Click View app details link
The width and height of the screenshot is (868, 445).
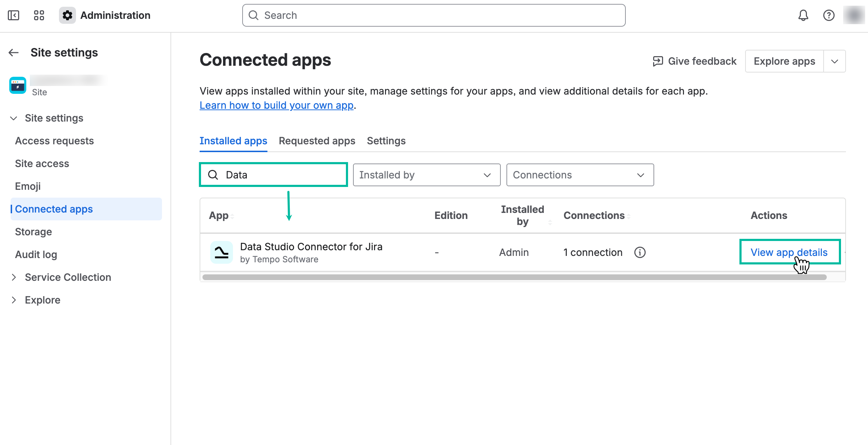tap(789, 252)
